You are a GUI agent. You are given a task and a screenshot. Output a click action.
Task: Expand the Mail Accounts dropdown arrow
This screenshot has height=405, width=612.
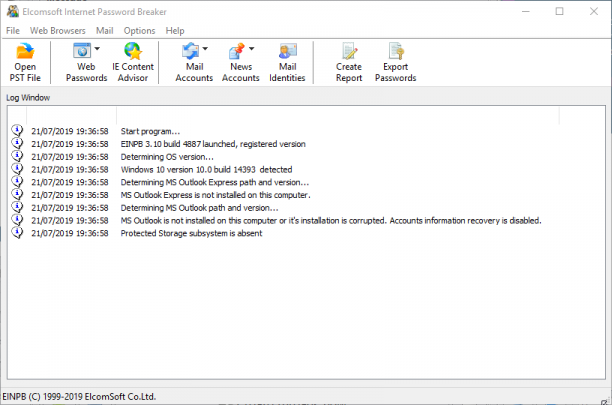click(205, 48)
